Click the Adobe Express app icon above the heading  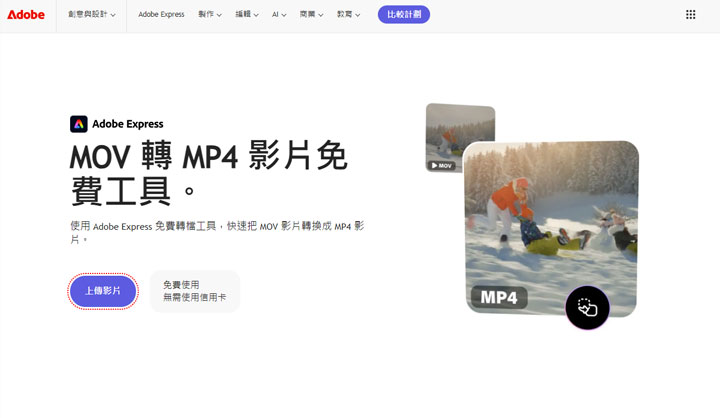79,124
